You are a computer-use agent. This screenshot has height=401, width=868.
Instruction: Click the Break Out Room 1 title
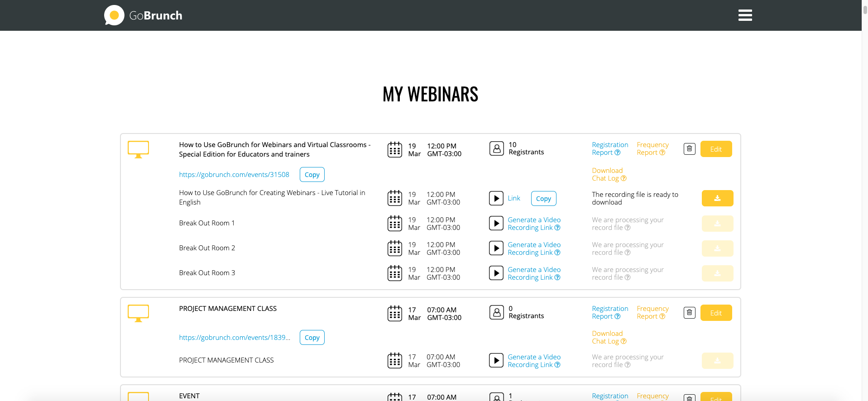tap(207, 223)
